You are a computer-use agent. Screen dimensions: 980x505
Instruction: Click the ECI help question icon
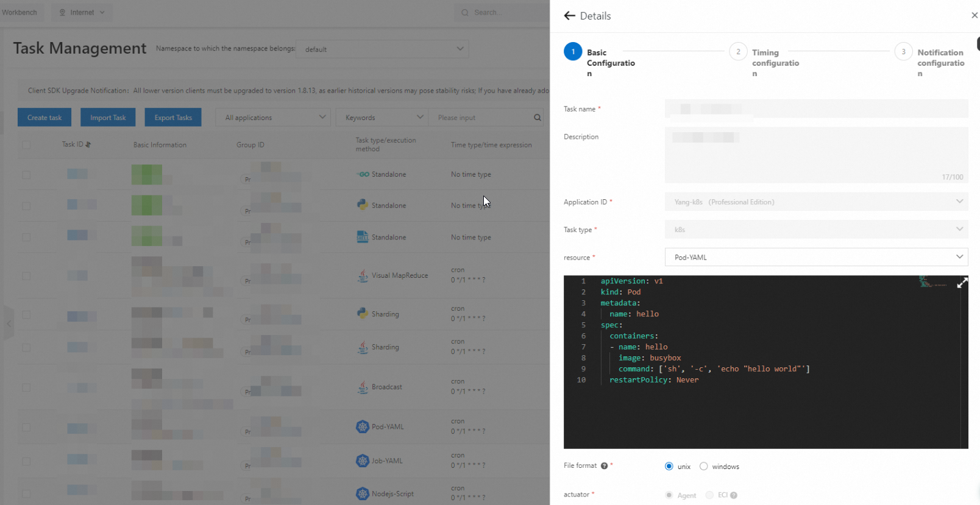coord(734,495)
